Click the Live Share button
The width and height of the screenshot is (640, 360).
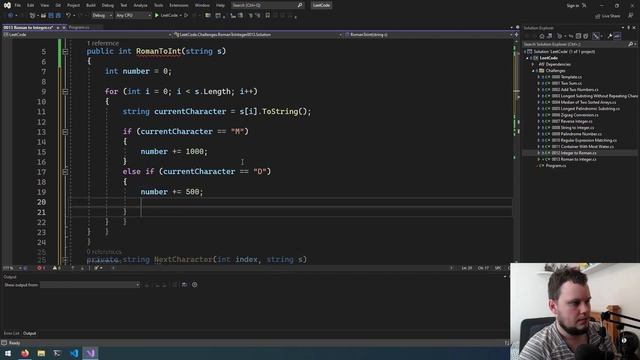pyautogui.click(x=608, y=16)
